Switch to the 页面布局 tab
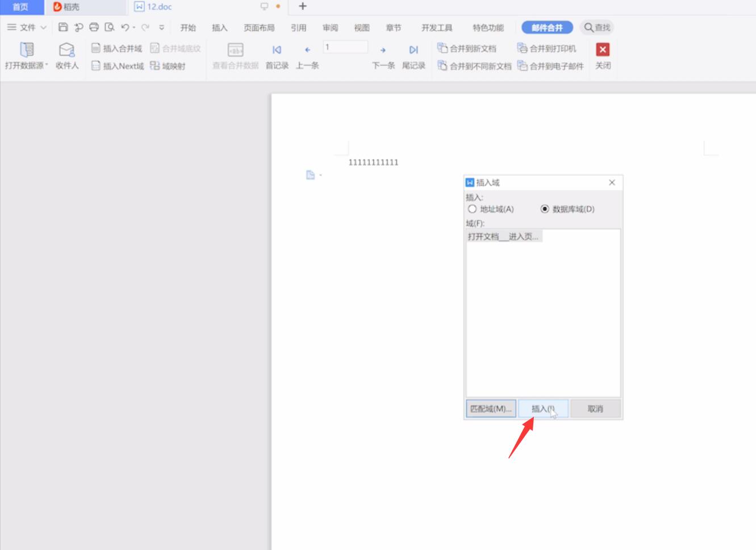Screen dimensions: 756x550 [x=259, y=27]
